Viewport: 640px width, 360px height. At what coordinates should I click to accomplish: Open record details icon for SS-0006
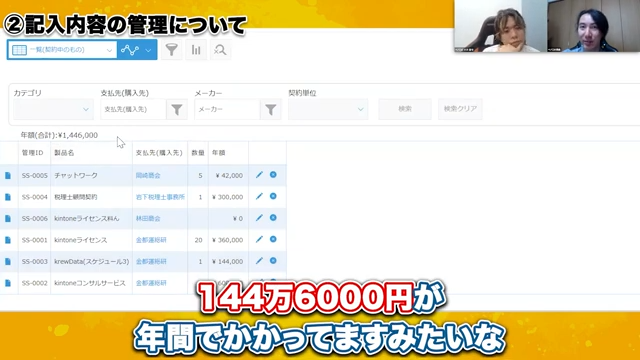coord(8,219)
